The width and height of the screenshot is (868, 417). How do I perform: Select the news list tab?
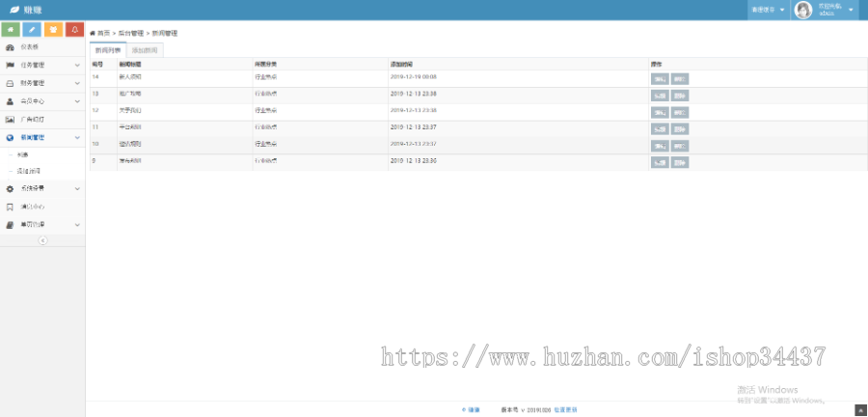[x=108, y=49]
